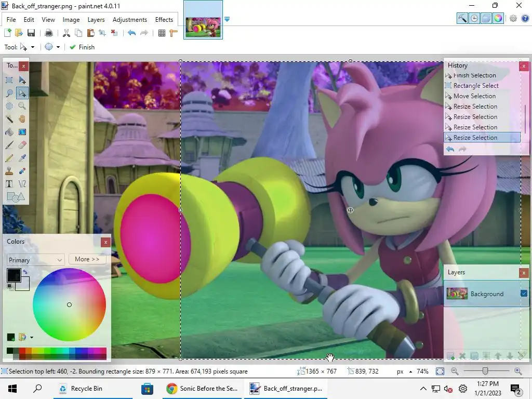Crop to selection icon

pyautogui.click(x=102, y=33)
